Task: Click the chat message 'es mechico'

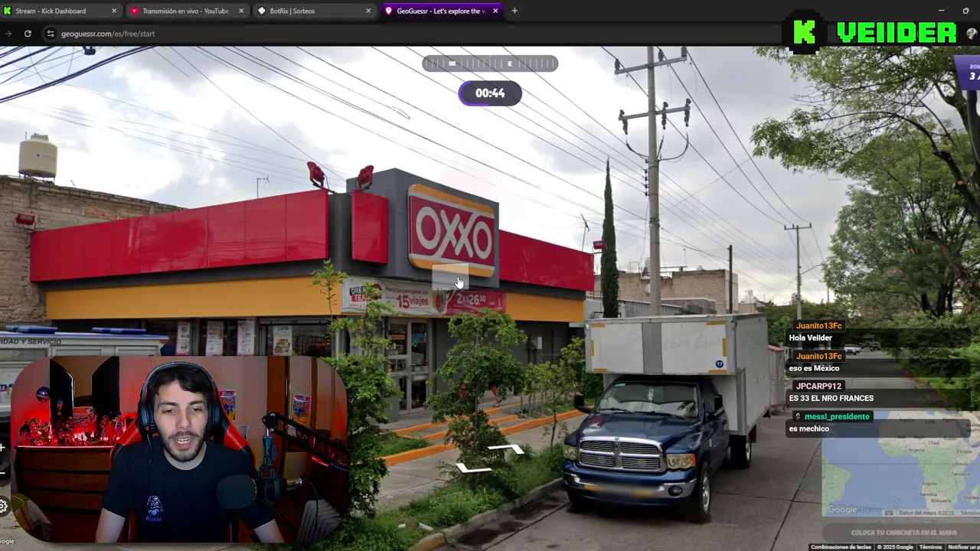Action: coord(808,429)
